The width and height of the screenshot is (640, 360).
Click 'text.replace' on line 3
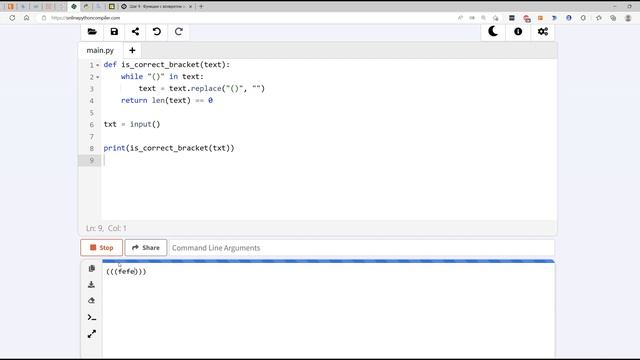[195, 89]
